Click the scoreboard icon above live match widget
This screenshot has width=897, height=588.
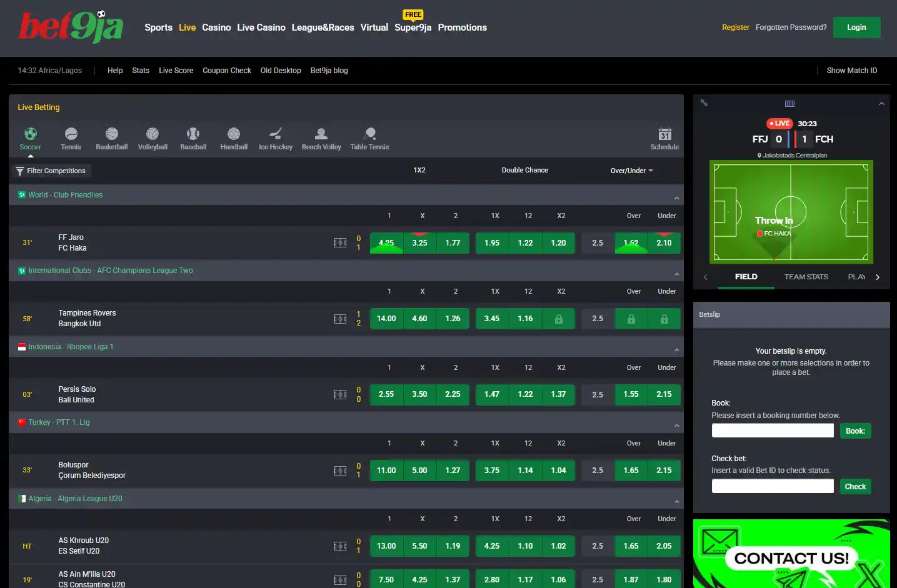(x=789, y=104)
